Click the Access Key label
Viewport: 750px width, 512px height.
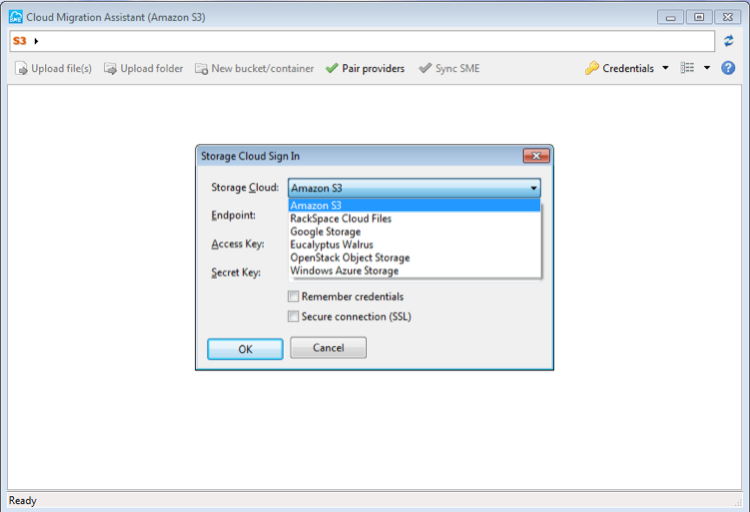click(x=238, y=244)
